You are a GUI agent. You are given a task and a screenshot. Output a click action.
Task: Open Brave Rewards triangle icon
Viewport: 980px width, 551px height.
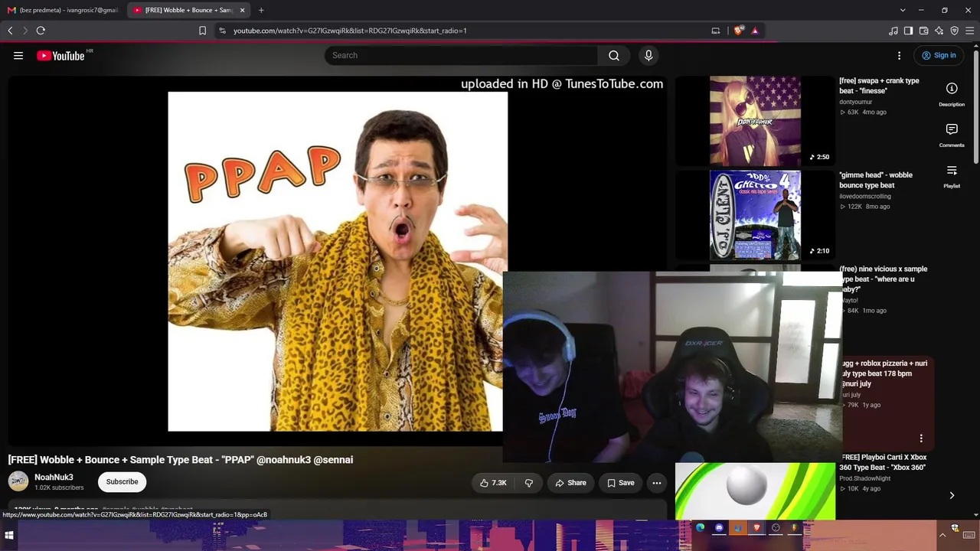(755, 31)
